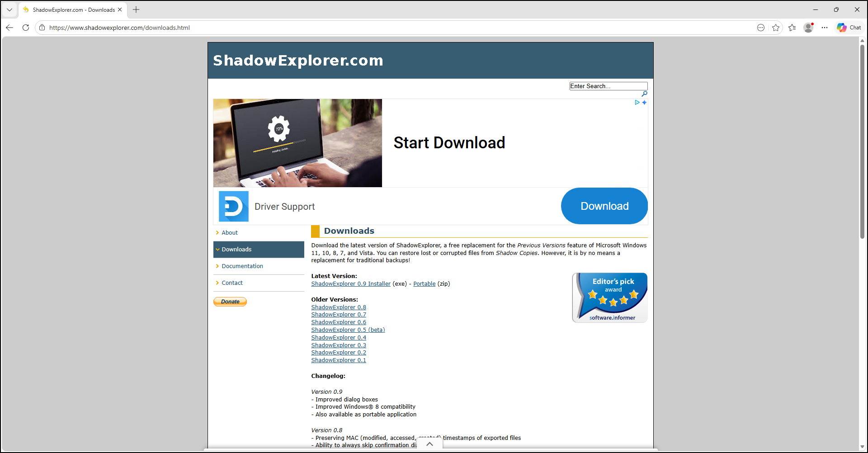
Task: View site information lock icon
Action: [42, 28]
